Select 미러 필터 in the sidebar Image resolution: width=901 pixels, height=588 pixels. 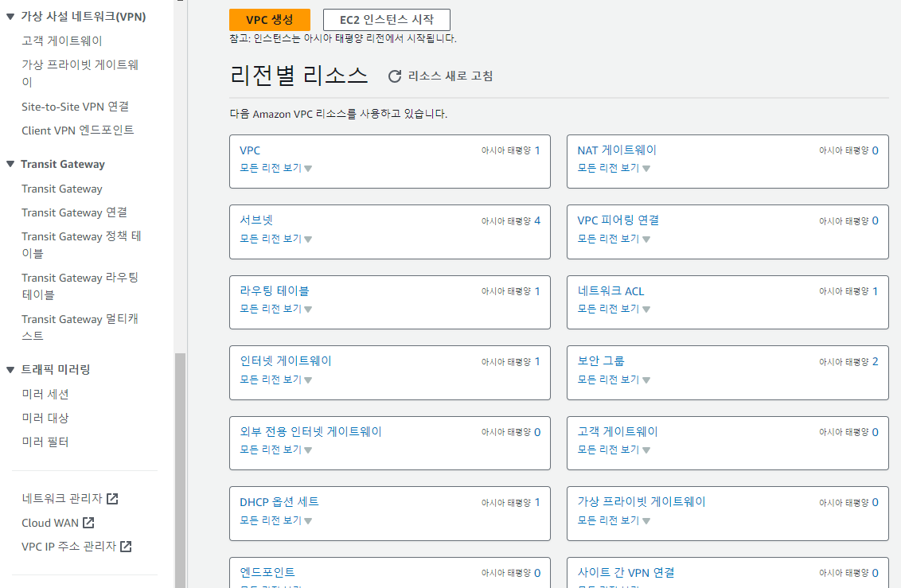click(x=45, y=442)
